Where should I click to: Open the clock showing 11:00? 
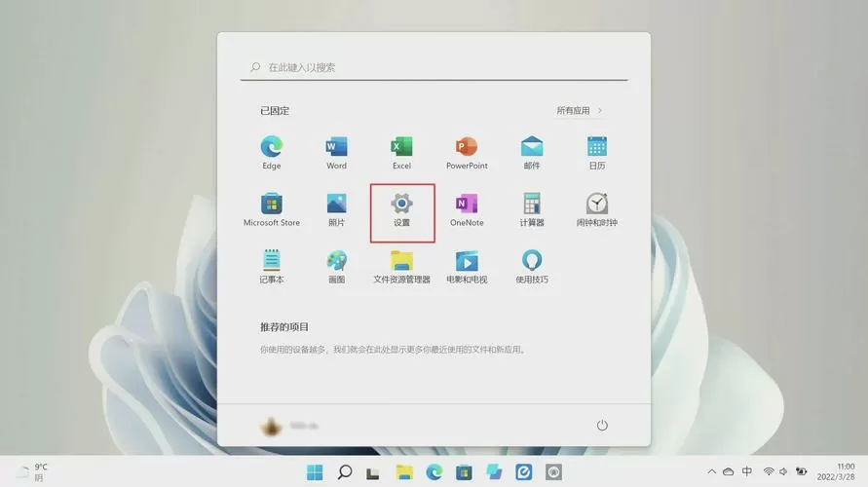point(836,471)
